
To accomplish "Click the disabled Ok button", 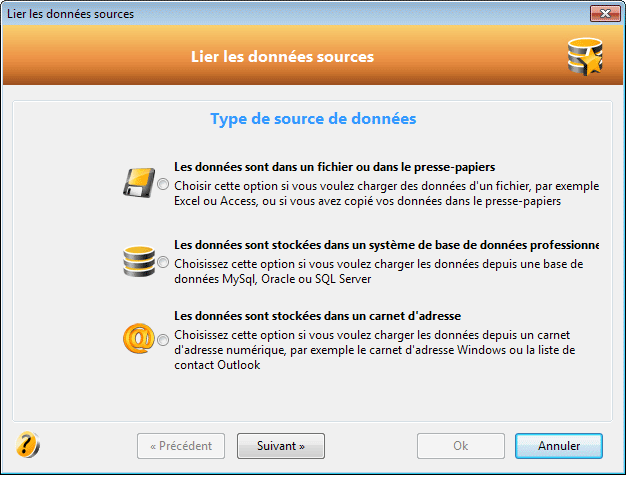I will point(461,446).
